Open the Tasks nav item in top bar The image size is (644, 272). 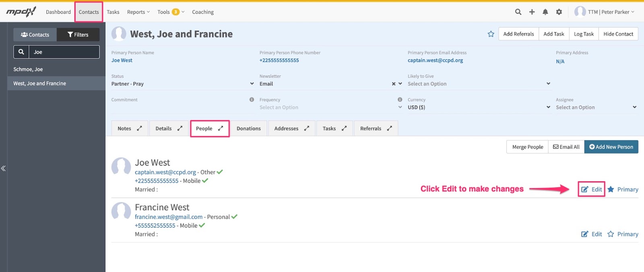pyautogui.click(x=113, y=12)
